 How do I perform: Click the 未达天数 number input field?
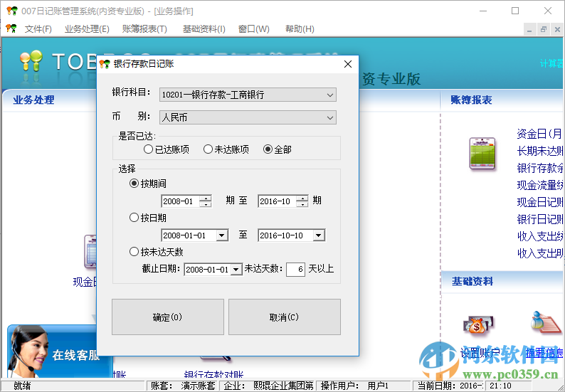[x=295, y=269]
